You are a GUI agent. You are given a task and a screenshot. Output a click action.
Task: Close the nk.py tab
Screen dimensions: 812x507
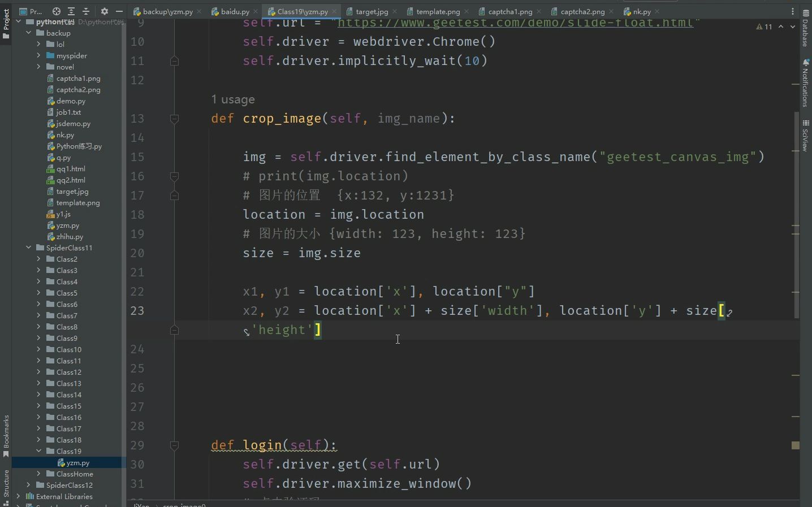tap(657, 11)
